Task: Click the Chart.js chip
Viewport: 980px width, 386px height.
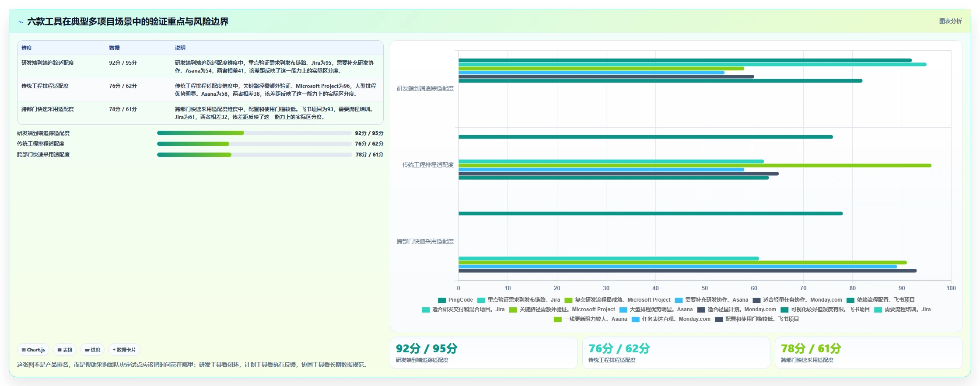Action: point(33,350)
